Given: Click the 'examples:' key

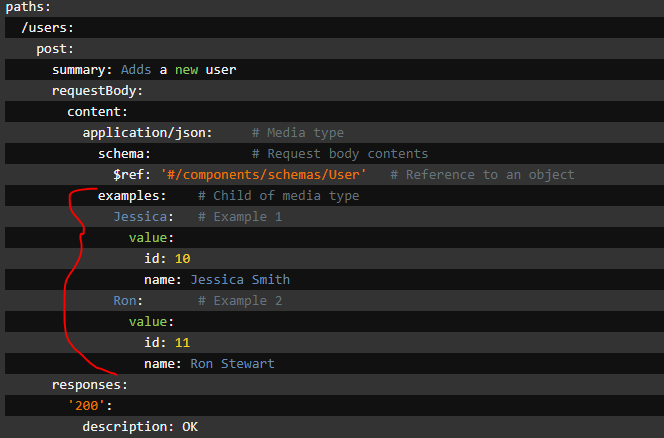Looking at the screenshot, I should pyautogui.click(x=132, y=196).
